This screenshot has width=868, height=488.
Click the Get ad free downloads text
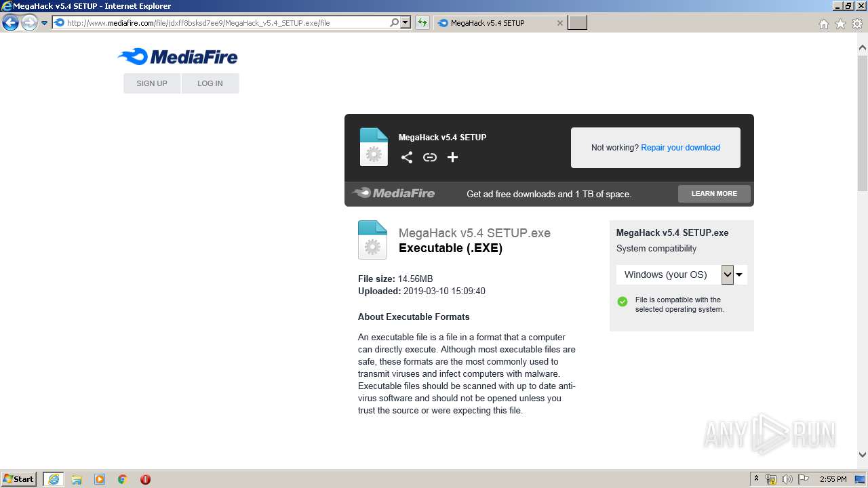pos(549,194)
